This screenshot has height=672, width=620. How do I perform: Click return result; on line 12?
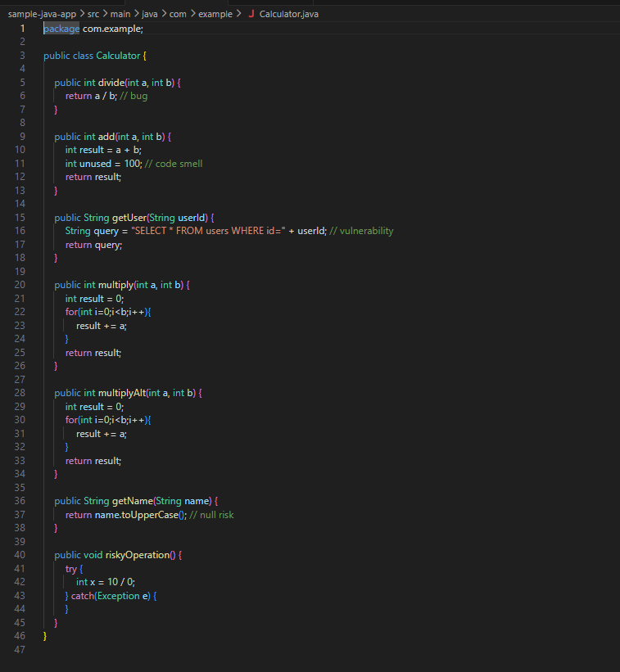point(93,177)
